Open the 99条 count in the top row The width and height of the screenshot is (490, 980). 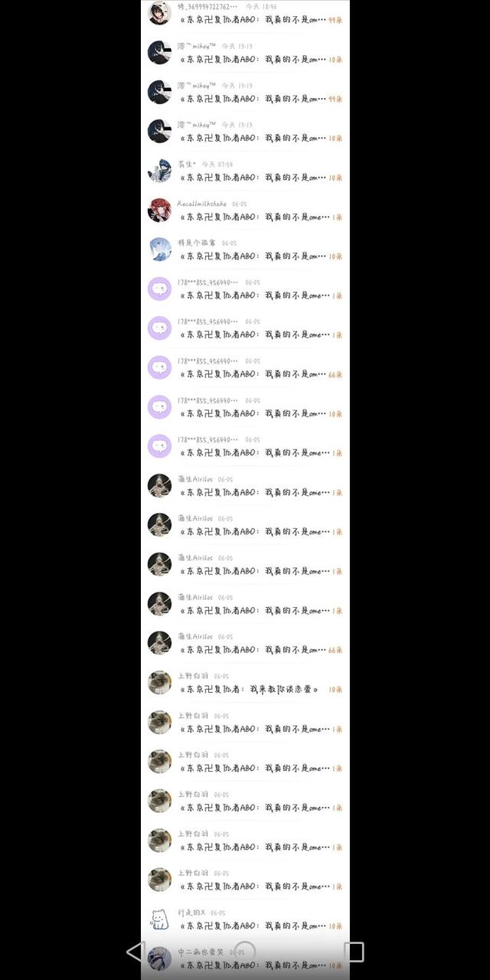tap(335, 20)
